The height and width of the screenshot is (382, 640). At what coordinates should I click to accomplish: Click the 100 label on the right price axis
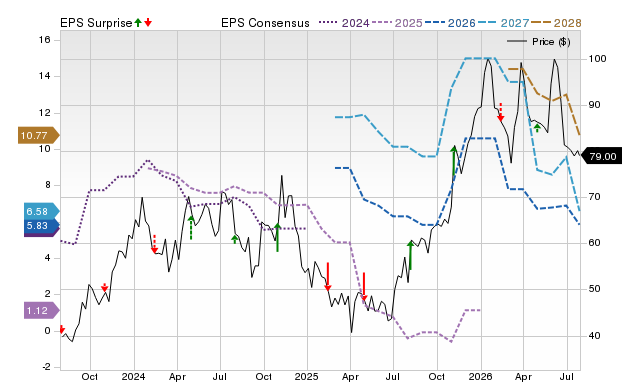click(x=597, y=59)
